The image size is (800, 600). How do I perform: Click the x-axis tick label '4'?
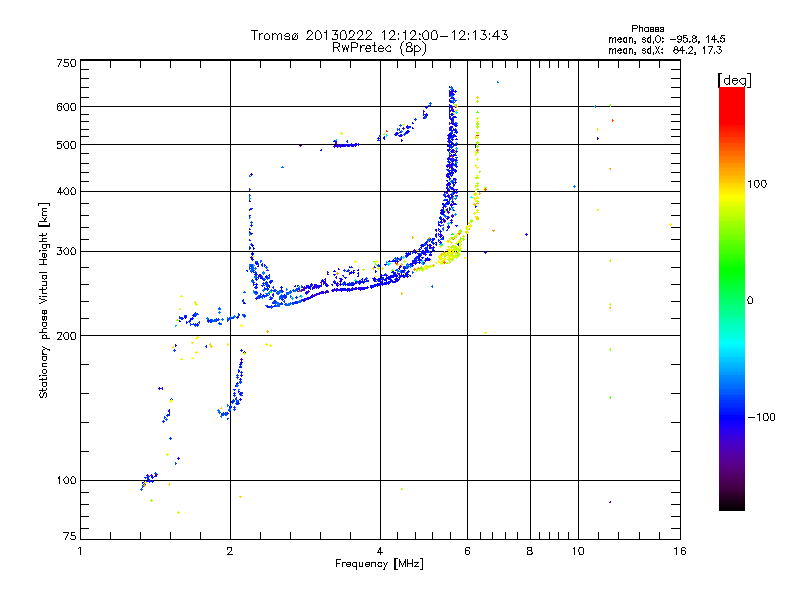pyautogui.click(x=380, y=551)
